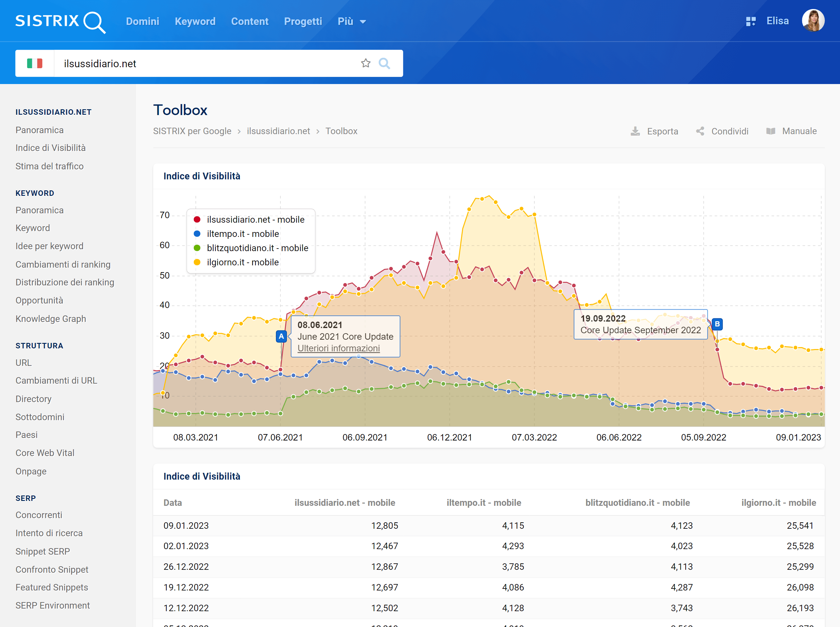The image size is (840, 627).
Task: Click ilsussidiario.net breadcrumb link
Action: (278, 131)
